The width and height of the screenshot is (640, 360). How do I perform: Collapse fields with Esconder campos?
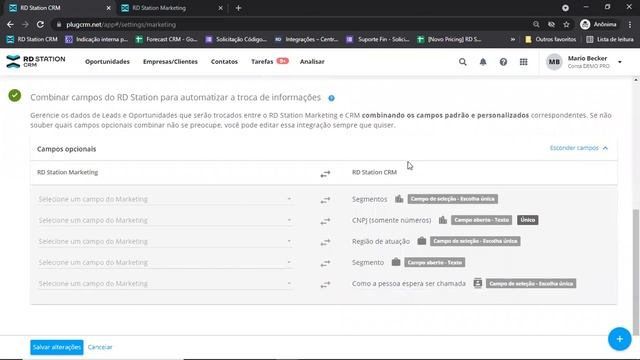pos(579,148)
